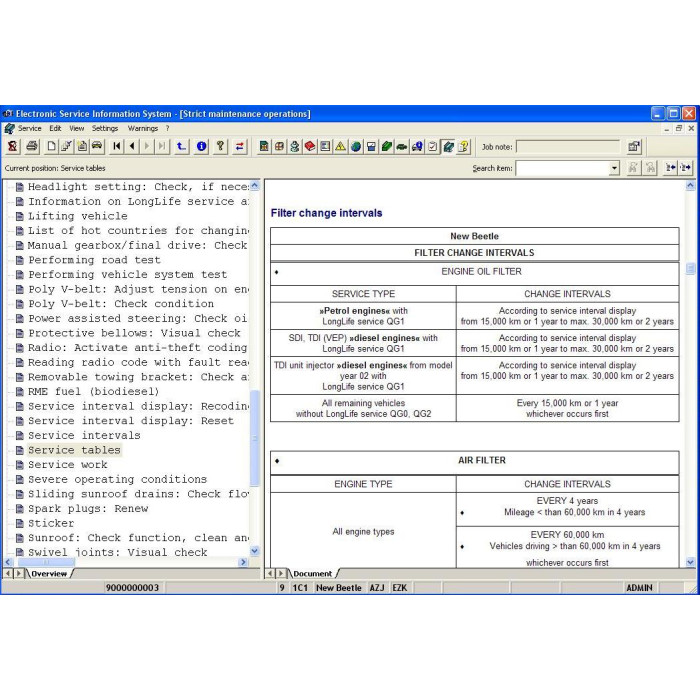Open 'RME fuel (biodiesel)' entry
The width and height of the screenshot is (700, 700).
(94, 392)
